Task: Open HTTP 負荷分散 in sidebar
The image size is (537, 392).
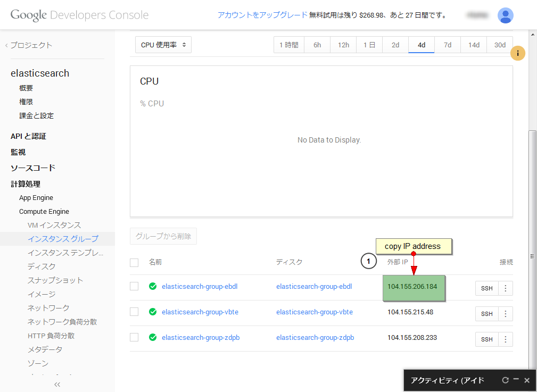Action: (x=51, y=336)
